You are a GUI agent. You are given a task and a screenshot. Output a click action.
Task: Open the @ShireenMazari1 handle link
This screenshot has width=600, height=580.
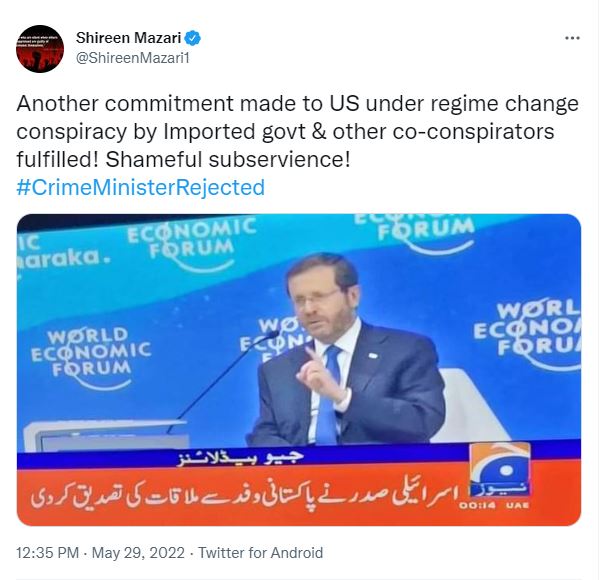tap(133, 58)
